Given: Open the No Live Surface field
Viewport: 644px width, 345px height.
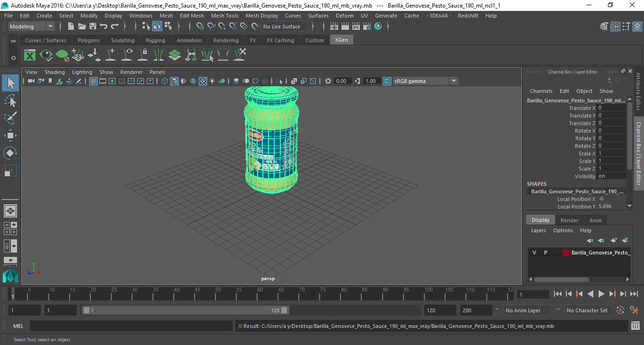Looking at the screenshot, I should click(283, 27).
